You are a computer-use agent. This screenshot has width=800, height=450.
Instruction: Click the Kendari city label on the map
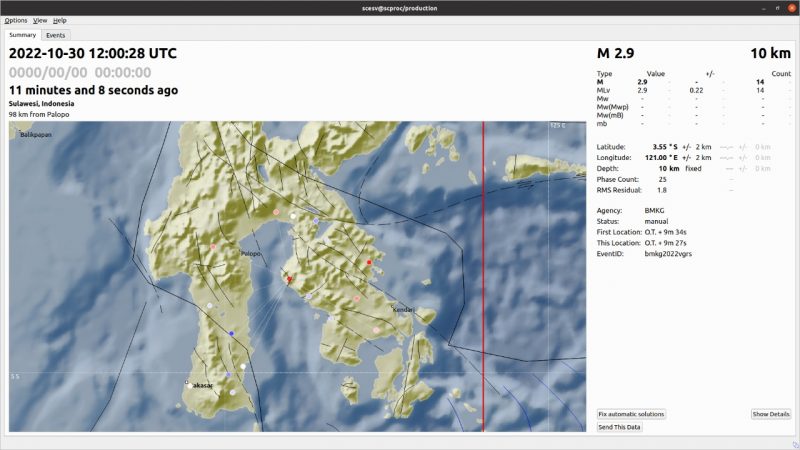point(404,310)
